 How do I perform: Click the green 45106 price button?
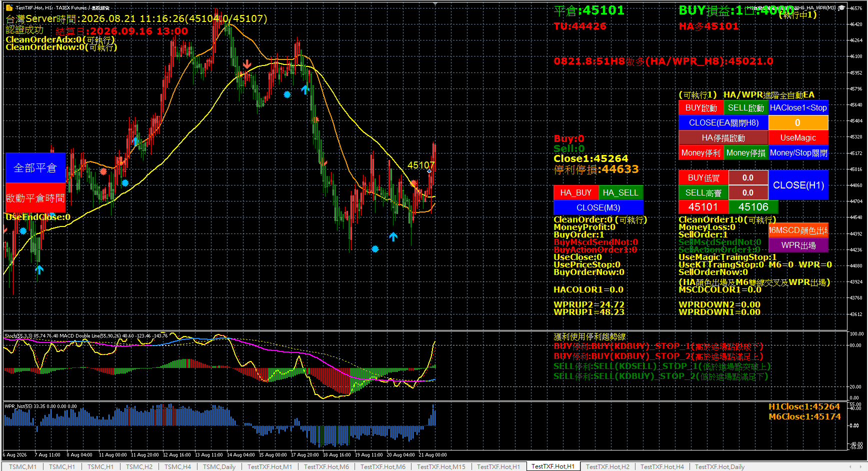(753, 207)
